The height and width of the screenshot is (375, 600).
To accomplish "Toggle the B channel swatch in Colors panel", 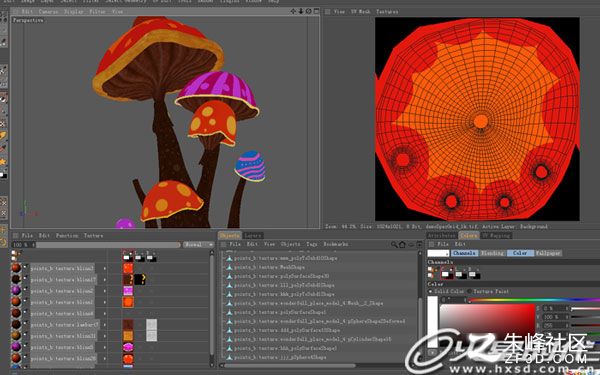I will click(x=474, y=273).
